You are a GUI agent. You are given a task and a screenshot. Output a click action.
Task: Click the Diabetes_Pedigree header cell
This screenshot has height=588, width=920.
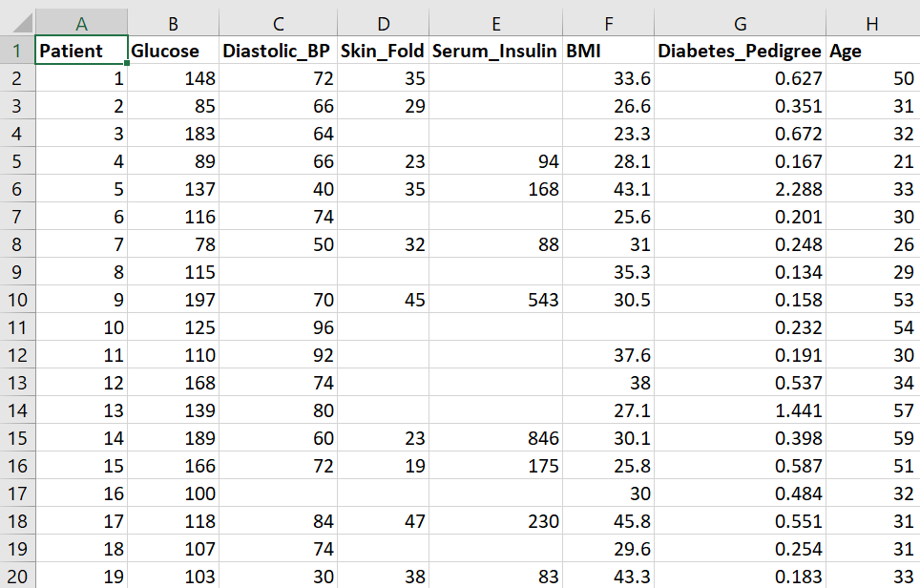[x=740, y=51]
